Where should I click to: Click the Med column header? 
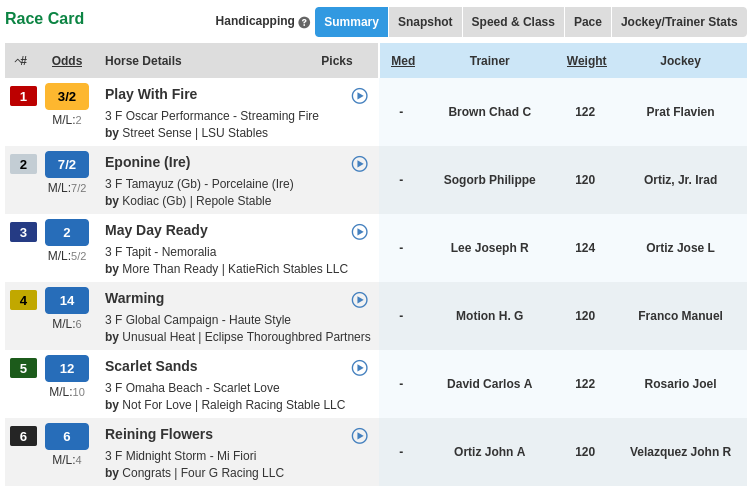403,61
